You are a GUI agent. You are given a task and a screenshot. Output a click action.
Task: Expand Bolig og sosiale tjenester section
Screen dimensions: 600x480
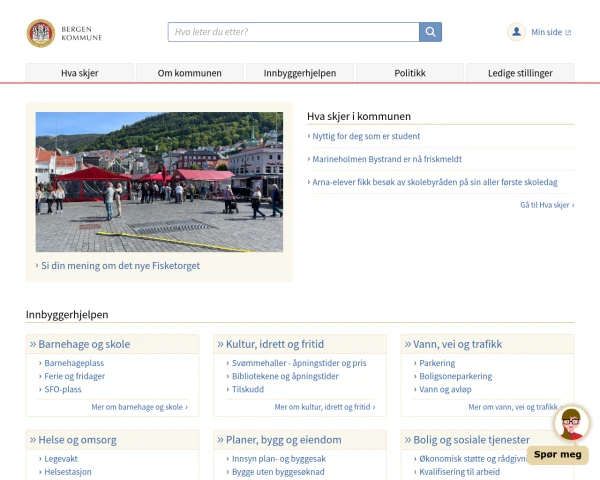point(471,440)
